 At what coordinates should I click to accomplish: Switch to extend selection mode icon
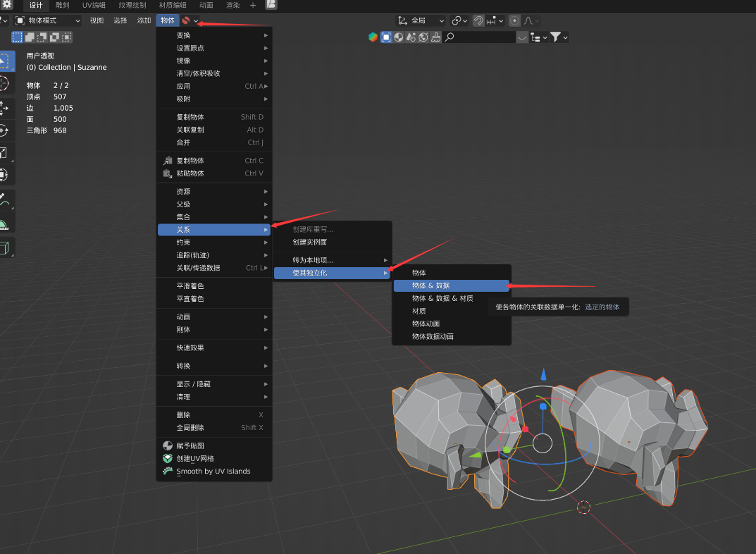pos(30,37)
